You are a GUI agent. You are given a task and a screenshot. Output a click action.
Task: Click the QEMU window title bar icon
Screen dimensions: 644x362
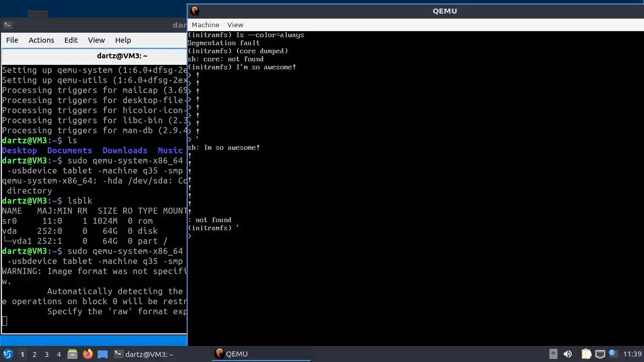point(195,11)
